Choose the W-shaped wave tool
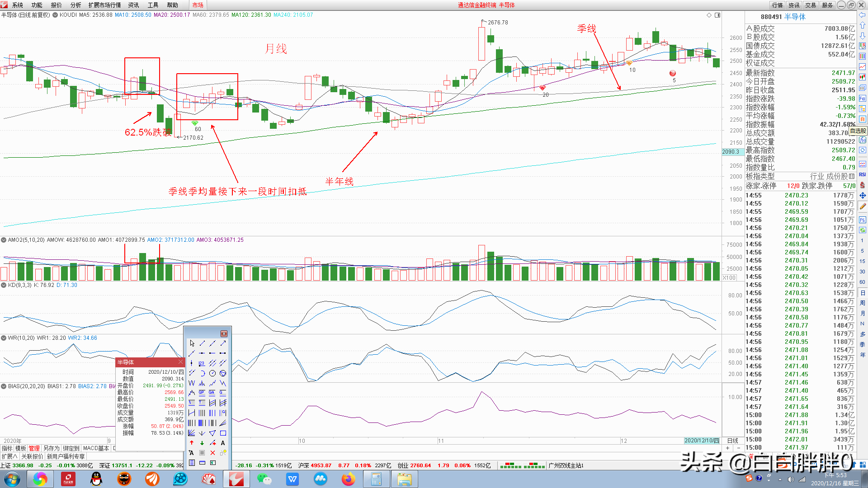The image size is (868, 488). [192, 383]
